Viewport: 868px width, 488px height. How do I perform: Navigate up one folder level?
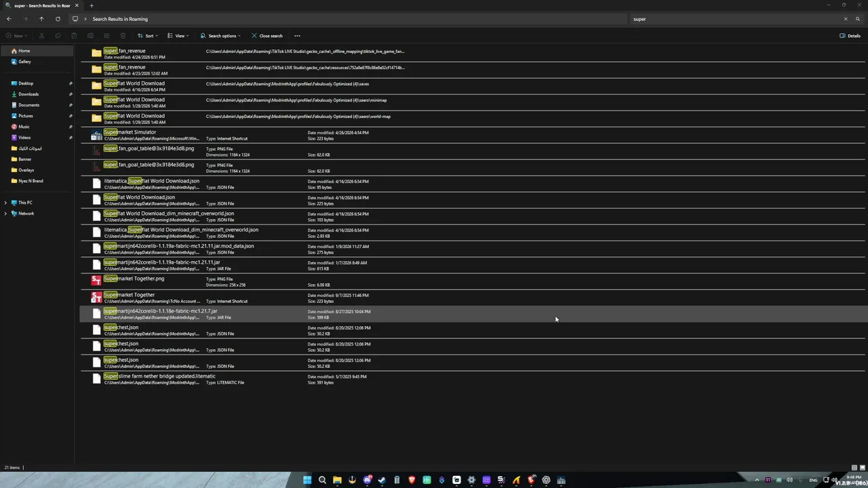pos(41,19)
